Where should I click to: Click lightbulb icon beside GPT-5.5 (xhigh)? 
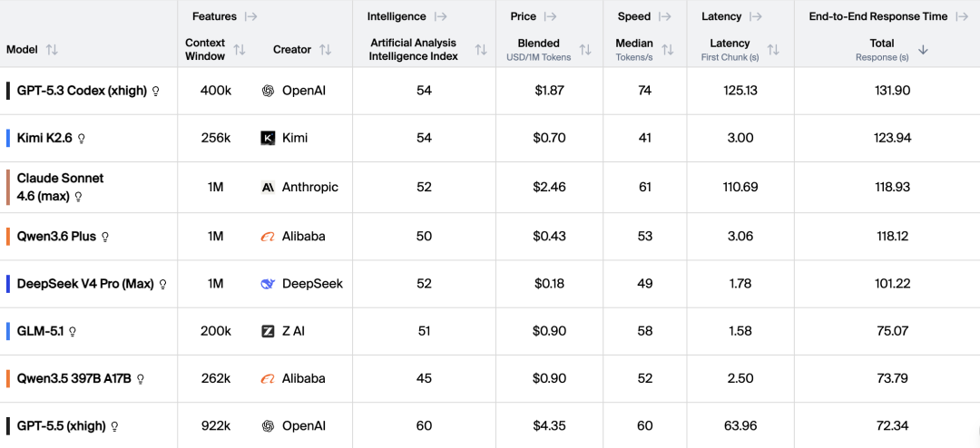point(114,426)
